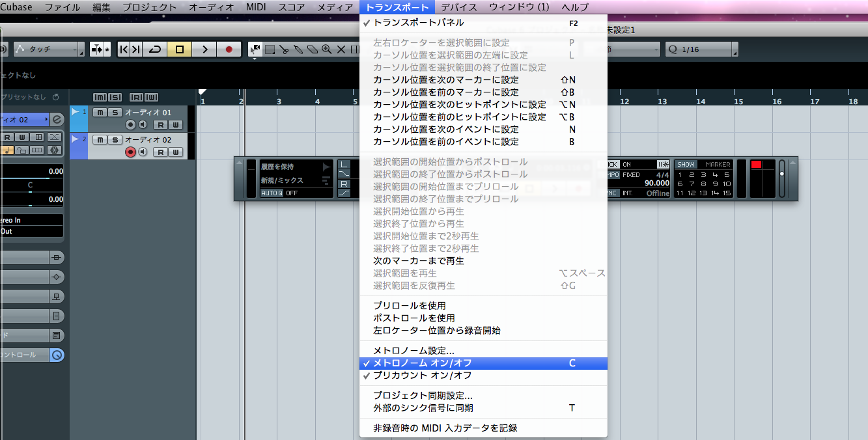868x440 pixels.
Task: Disable record arm on オーディオ 02
Action: pyautogui.click(x=130, y=152)
